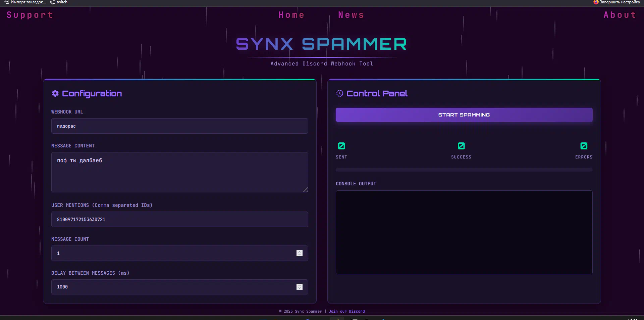Click the WEBHOOK URL label
Screen dimensions: 644x320
67,112
